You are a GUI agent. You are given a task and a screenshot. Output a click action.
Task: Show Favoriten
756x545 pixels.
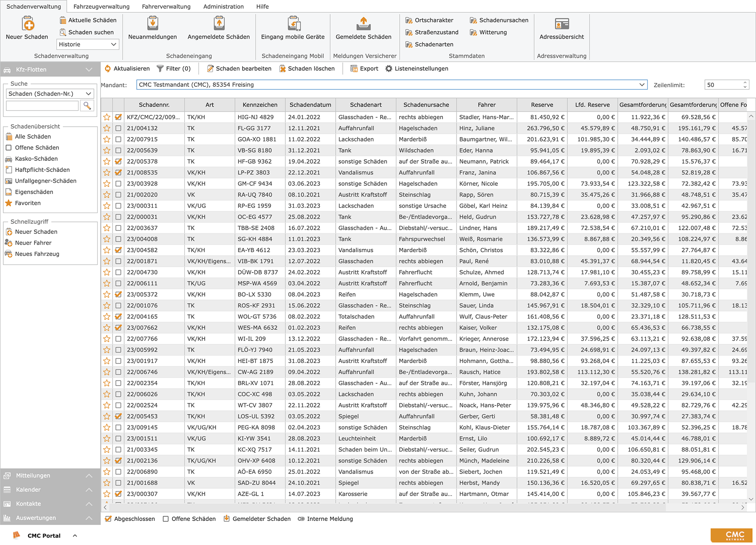tap(23, 203)
